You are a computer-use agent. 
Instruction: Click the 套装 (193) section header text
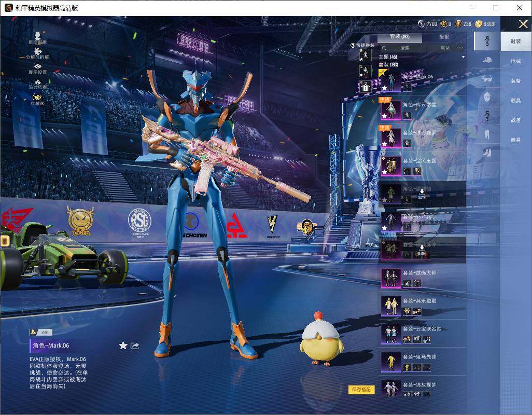click(388, 64)
